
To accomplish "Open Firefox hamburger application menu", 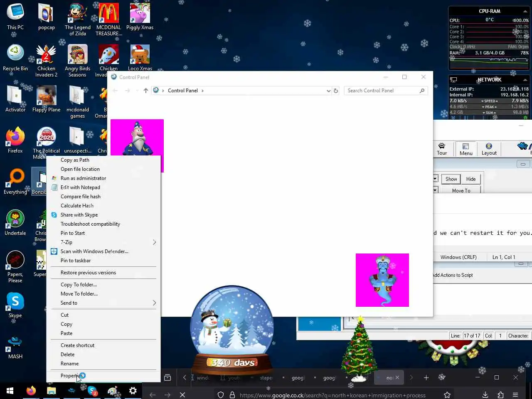I will (x=515, y=395).
